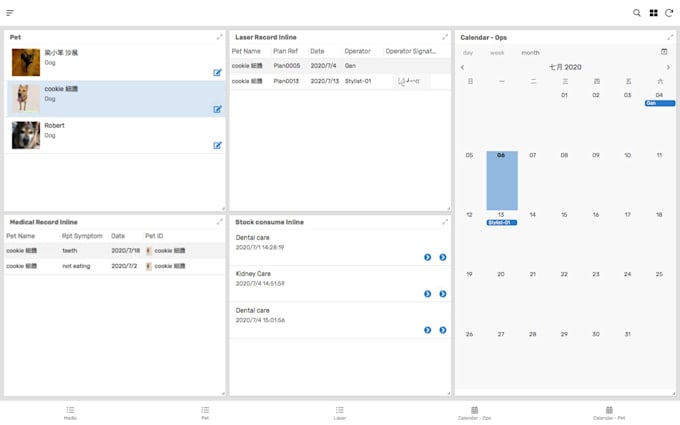
Task: Expand the Medical Record Inline panel
Action: (220, 222)
